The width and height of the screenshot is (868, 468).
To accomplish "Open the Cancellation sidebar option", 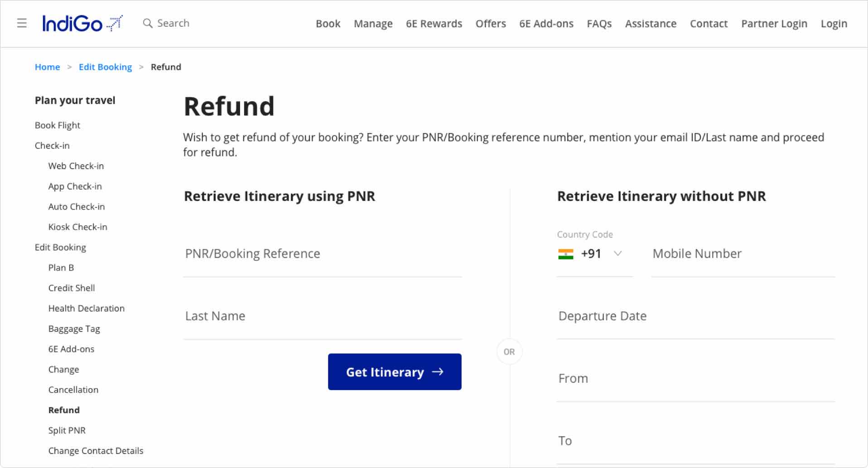I will [x=73, y=390].
